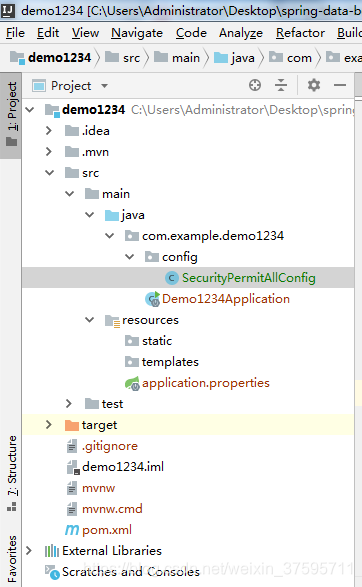Select the Scratches and Consoles label
362x587 pixels.
(x=131, y=572)
